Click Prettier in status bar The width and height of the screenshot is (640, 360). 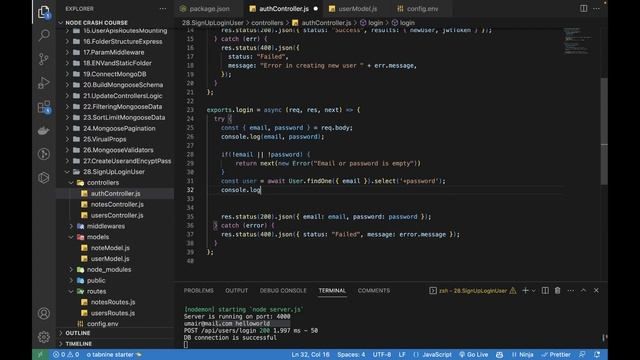coord(556,355)
